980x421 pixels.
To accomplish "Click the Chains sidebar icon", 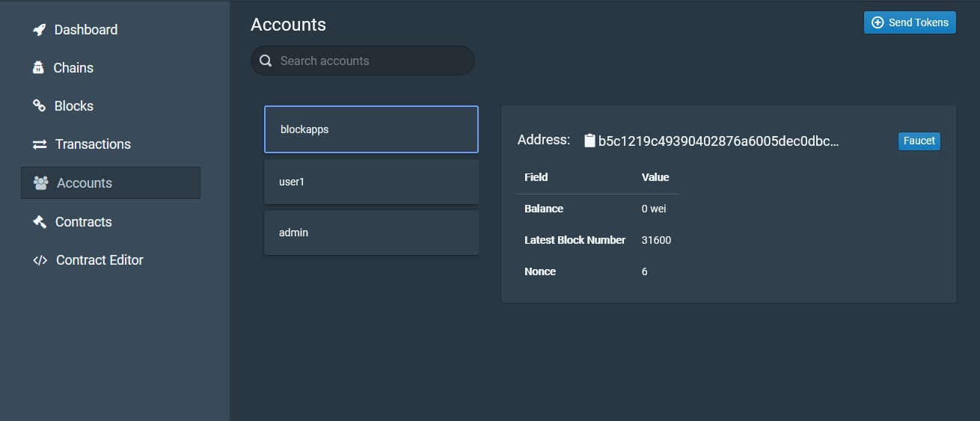I will click(38, 68).
